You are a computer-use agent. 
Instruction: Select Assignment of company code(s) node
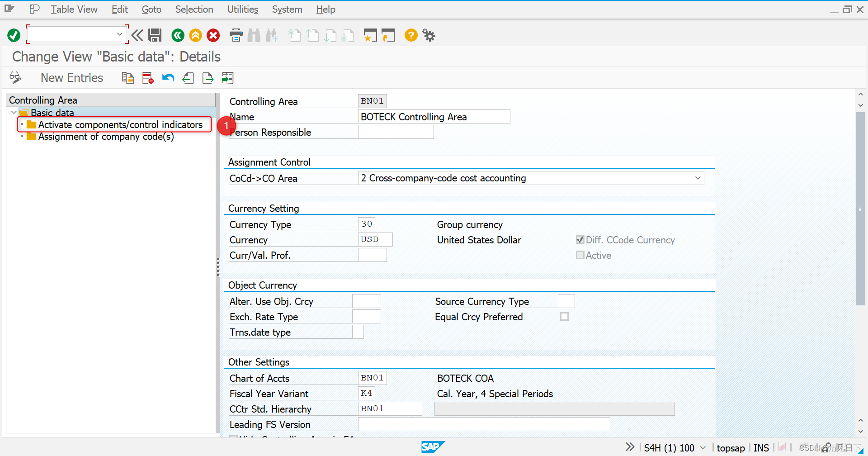coord(106,137)
